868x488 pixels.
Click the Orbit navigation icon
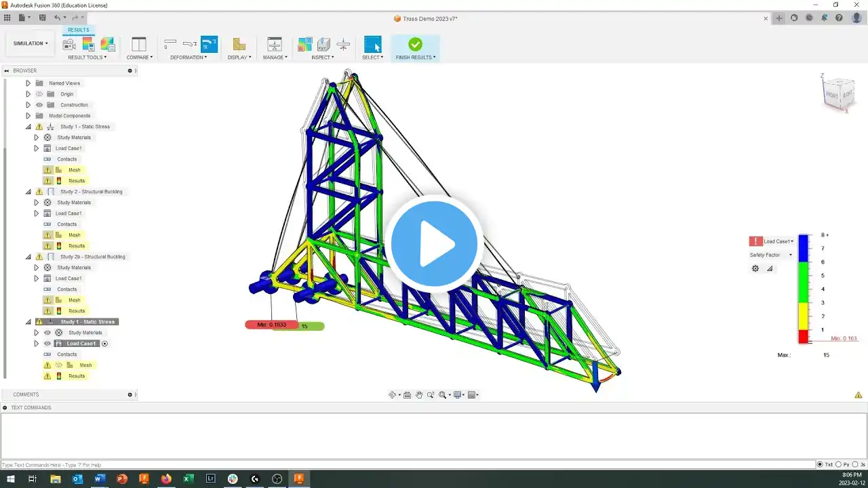coord(392,395)
